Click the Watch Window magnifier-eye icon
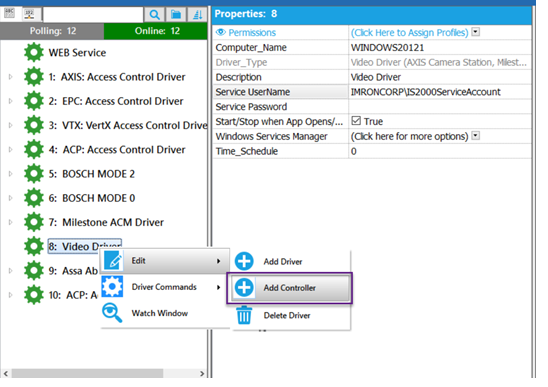548x387 pixels. tap(112, 313)
